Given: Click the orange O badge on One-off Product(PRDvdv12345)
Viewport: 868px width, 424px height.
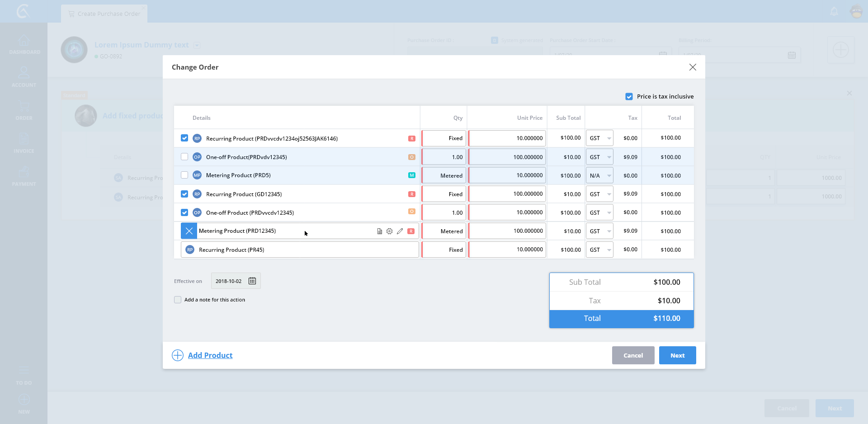Looking at the screenshot, I should pyautogui.click(x=411, y=157).
